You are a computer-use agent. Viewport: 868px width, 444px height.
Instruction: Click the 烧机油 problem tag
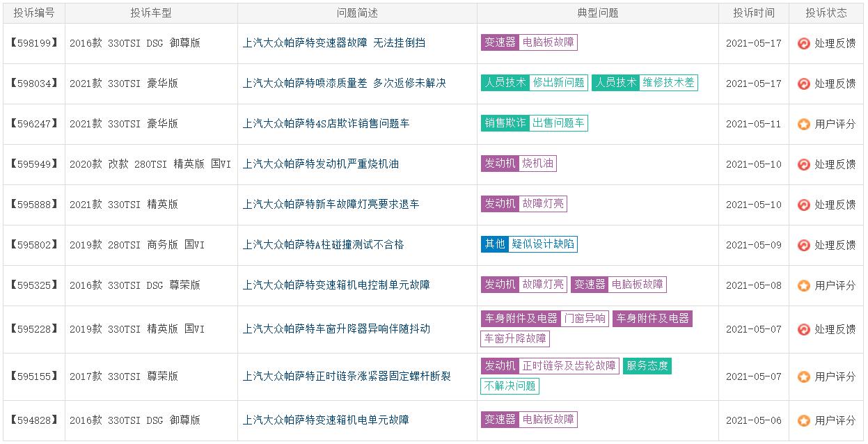(x=537, y=164)
